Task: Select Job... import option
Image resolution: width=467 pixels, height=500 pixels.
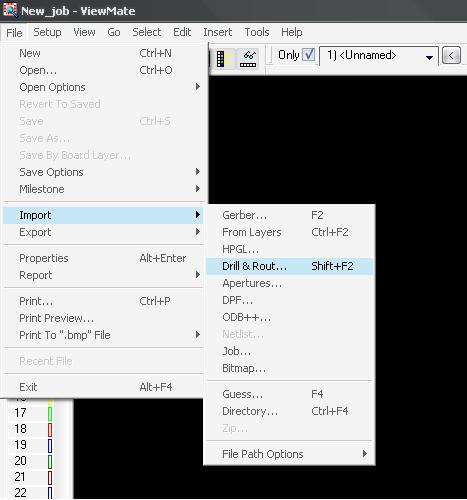Action: 289,351
